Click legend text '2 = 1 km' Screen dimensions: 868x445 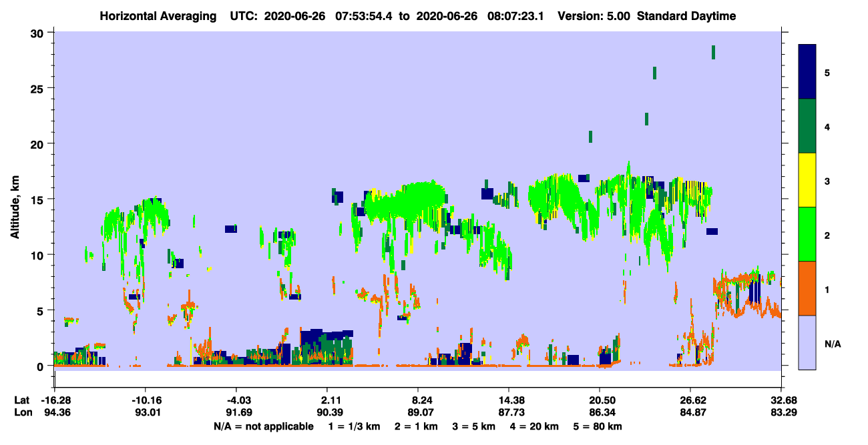(417, 426)
